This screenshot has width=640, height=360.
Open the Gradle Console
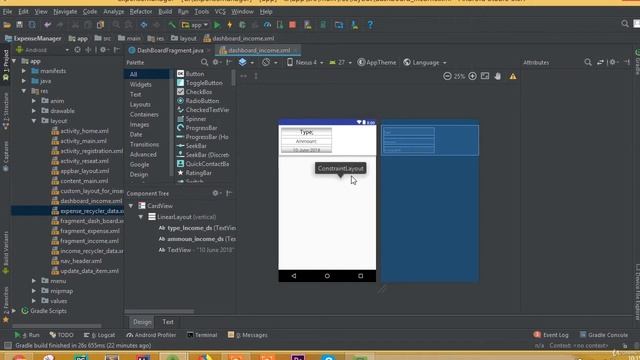pyautogui.click(x=604, y=335)
